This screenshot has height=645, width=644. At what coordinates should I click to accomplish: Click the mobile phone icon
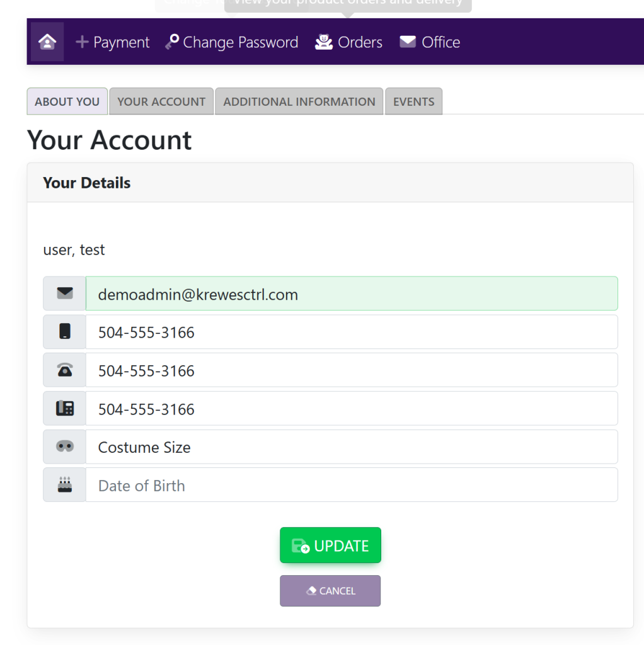(65, 332)
